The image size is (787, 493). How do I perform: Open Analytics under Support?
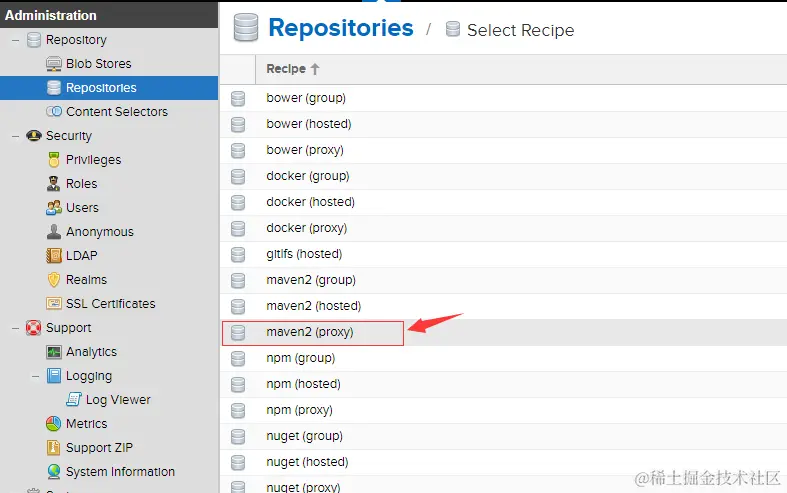[x=91, y=351]
